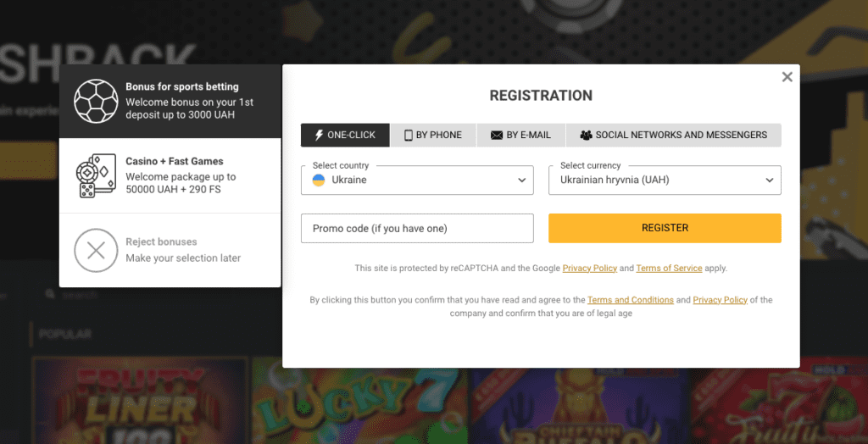Image resolution: width=868 pixels, height=444 pixels.
Task: Click the phone icon on By Phone tab
Action: point(409,135)
